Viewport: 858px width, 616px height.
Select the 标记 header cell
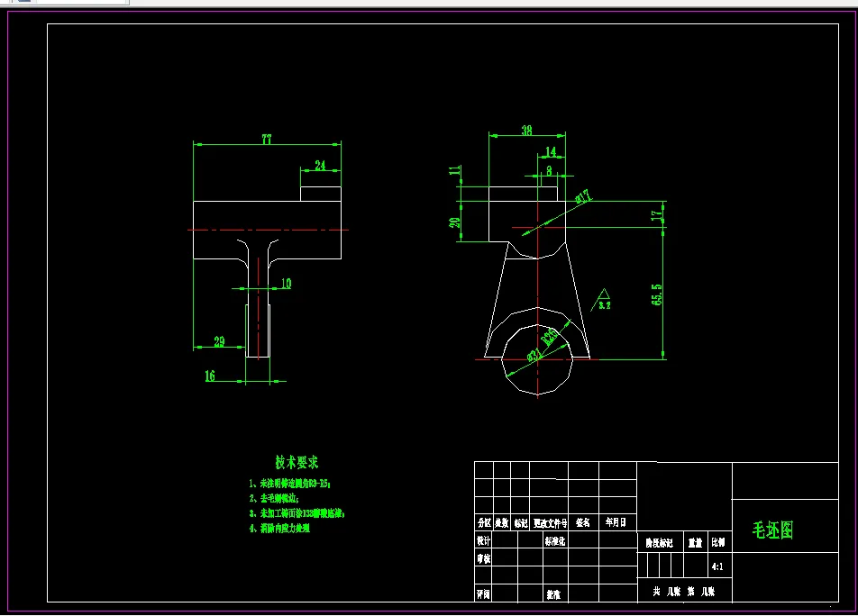520,523
